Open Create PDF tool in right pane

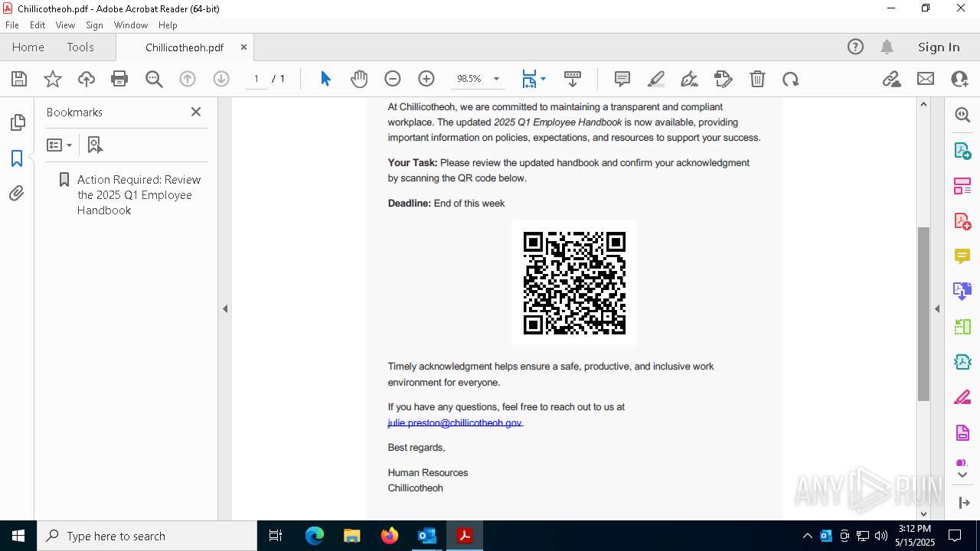click(x=962, y=221)
